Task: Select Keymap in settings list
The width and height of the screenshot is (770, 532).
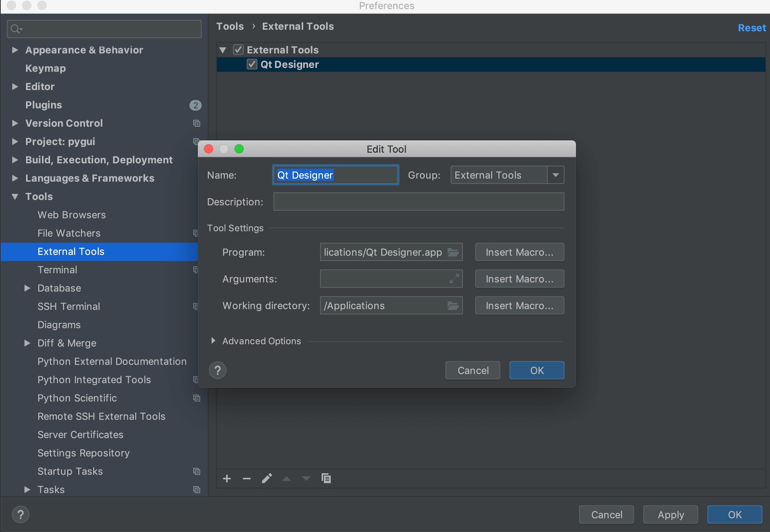Action: [45, 68]
